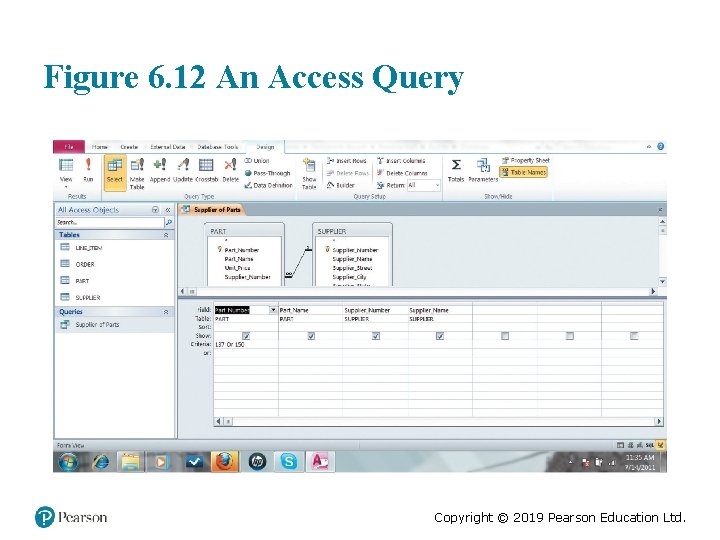This screenshot has width=720, height=540.
Task: Open the expression Builder
Action: point(341,185)
